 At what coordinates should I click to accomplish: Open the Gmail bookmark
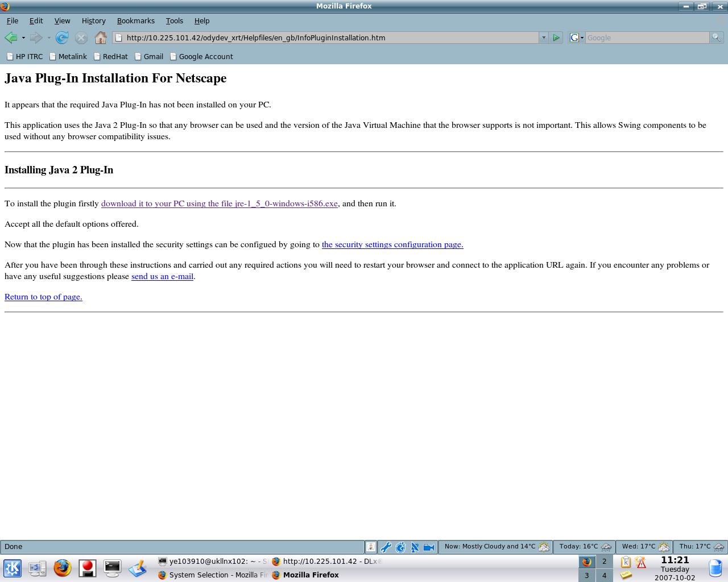(148, 56)
